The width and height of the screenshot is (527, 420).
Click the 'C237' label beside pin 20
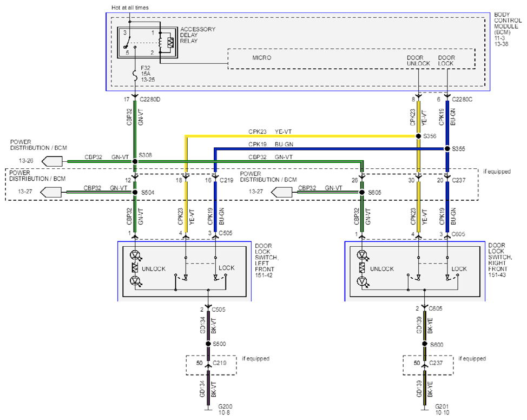coord(459,180)
